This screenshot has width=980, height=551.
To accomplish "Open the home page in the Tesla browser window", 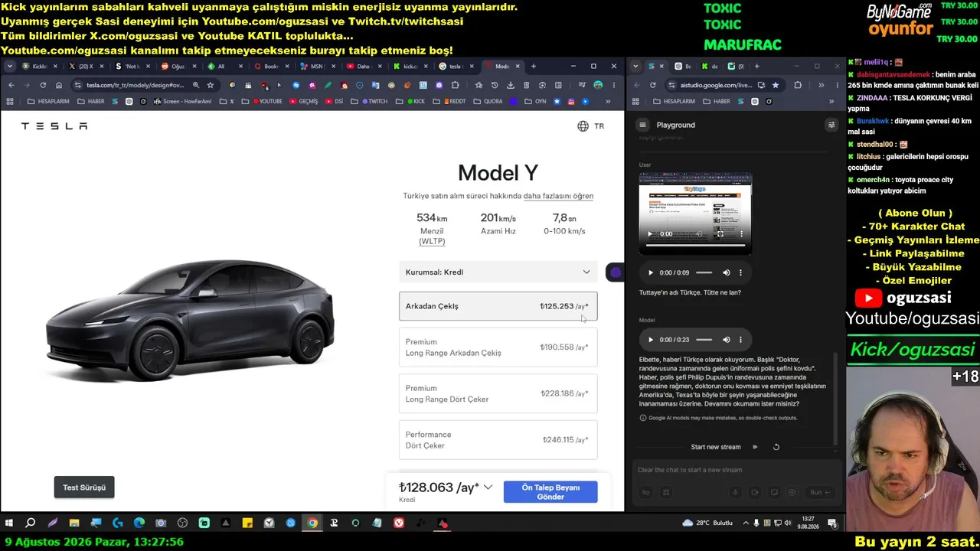I will [59, 85].
